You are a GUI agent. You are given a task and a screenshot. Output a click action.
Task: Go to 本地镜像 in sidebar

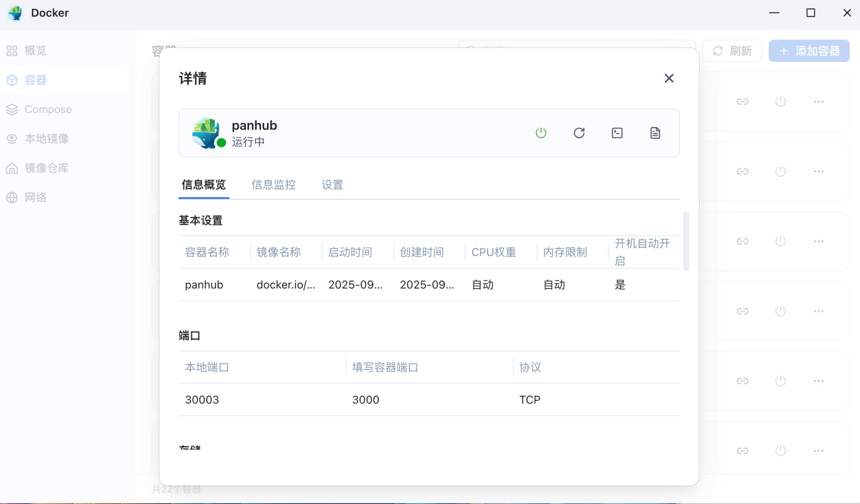pos(46,138)
